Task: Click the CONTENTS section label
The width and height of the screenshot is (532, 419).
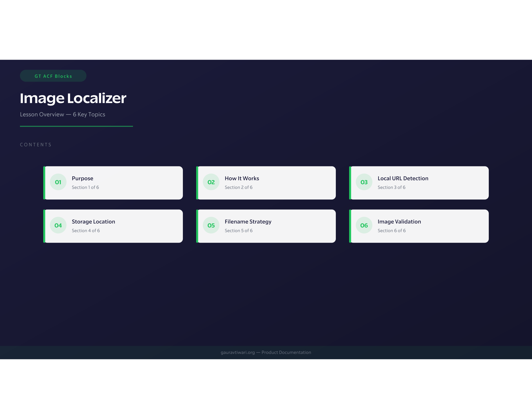Action: [36, 145]
